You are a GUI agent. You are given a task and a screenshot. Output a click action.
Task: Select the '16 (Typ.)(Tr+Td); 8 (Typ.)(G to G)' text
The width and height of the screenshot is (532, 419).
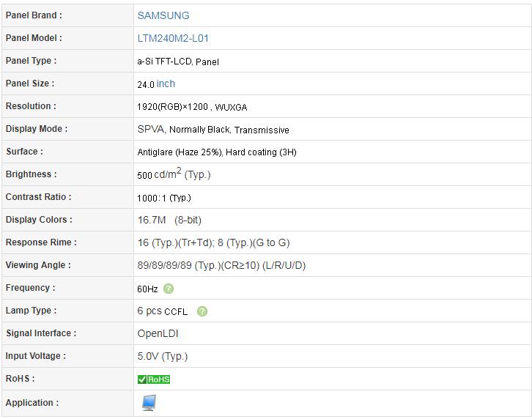[x=213, y=243]
